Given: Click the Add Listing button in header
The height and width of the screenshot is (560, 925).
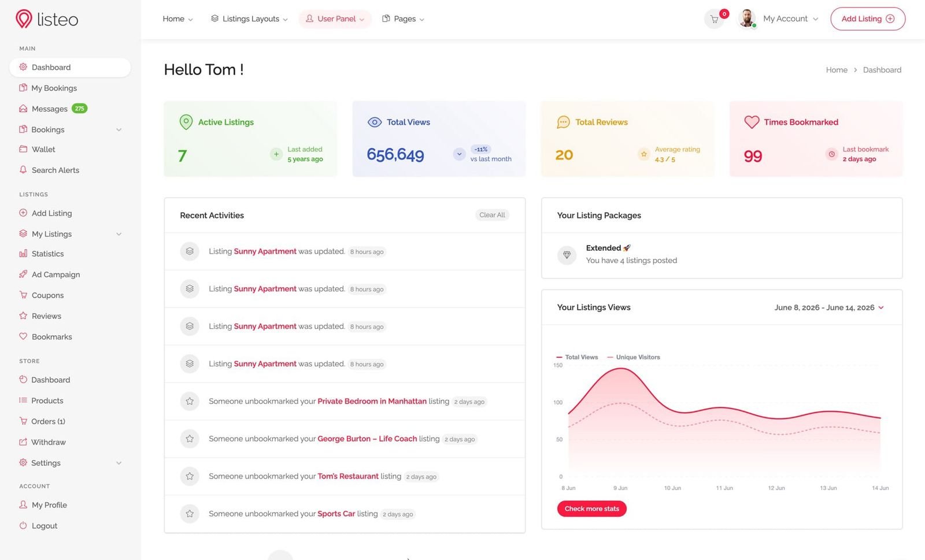Looking at the screenshot, I should [868, 18].
